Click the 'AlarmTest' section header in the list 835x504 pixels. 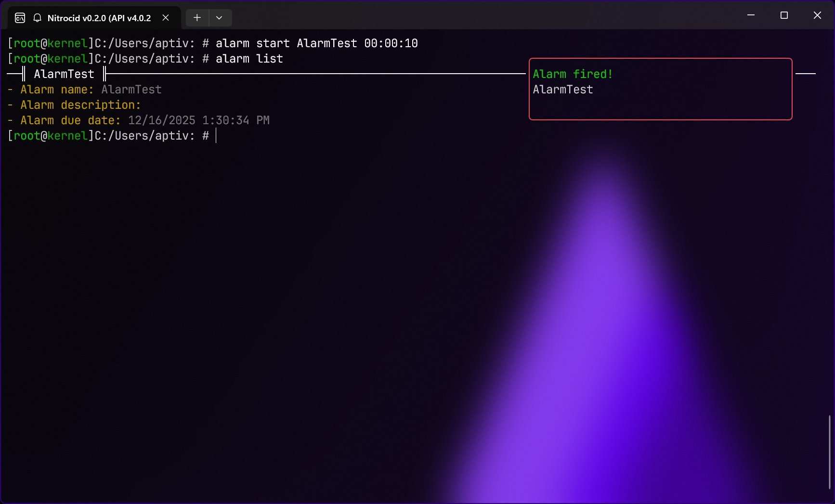pyautogui.click(x=64, y=74)
